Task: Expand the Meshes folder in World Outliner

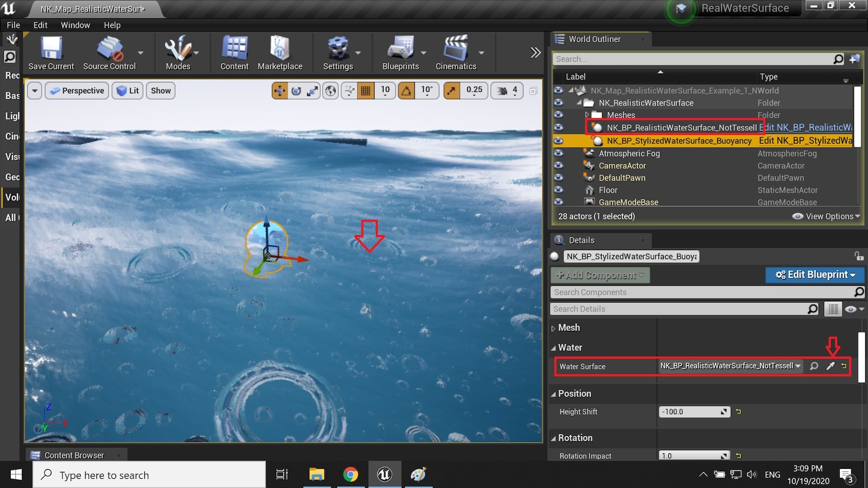Action: tap(587, 115)
